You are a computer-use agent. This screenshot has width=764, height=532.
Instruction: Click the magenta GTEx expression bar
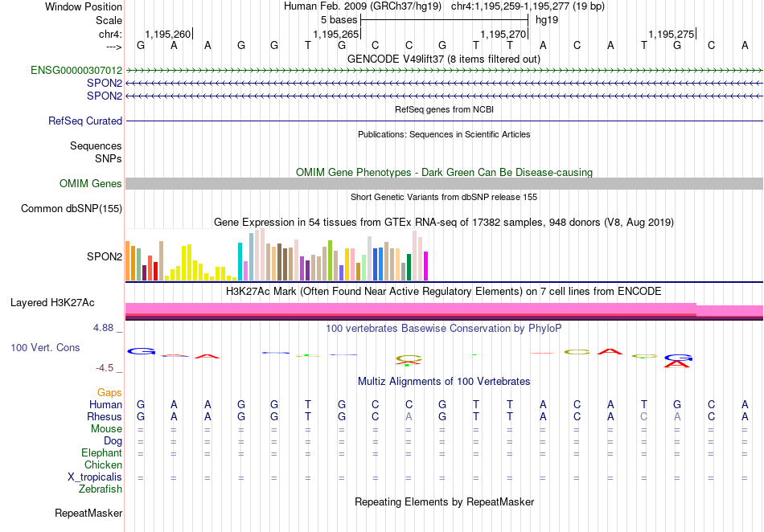tap(425, 266)
